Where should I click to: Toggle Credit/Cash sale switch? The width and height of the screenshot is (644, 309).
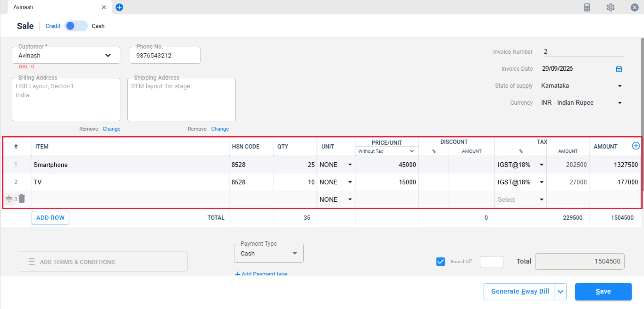(76, 26)
